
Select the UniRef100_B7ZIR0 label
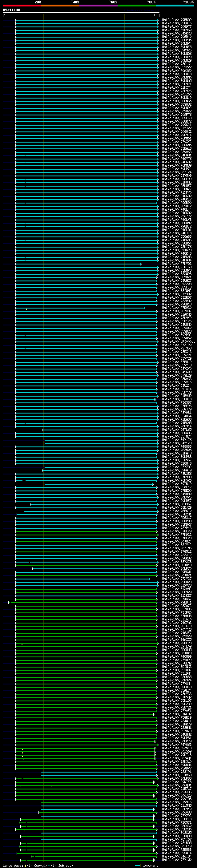[177, 345]
